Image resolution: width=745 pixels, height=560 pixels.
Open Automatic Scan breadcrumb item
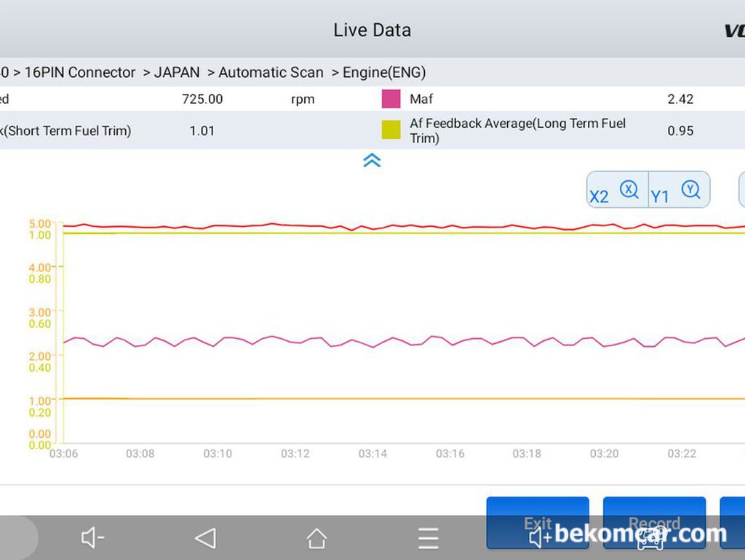click(271, 72)
